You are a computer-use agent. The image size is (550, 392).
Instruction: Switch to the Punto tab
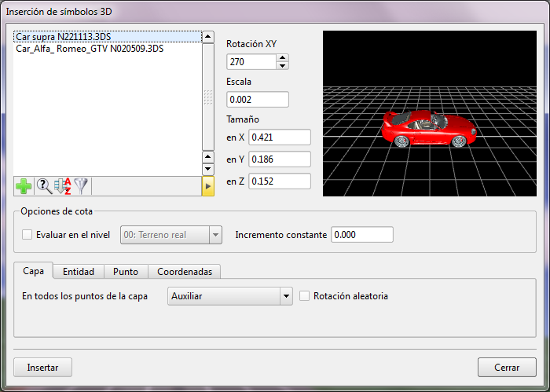click(x=126, y=272)
